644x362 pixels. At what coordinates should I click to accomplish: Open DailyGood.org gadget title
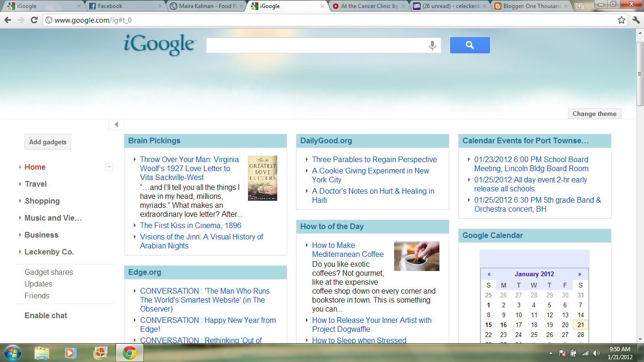[x=326, y=140]
